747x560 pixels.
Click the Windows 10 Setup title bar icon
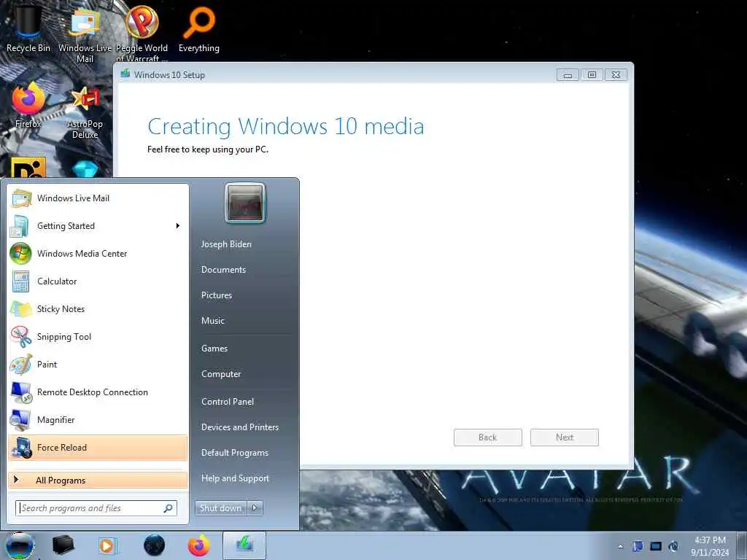click(125, 74)
